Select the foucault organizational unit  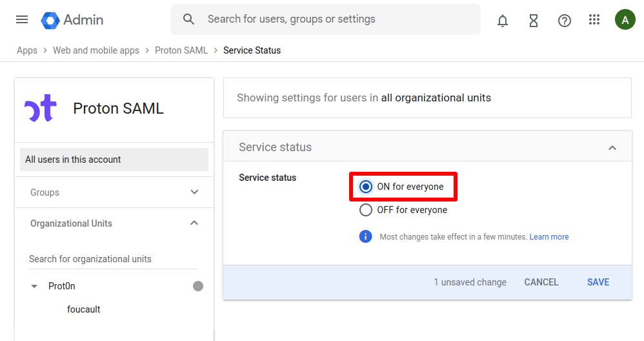(x=84, y=309)
